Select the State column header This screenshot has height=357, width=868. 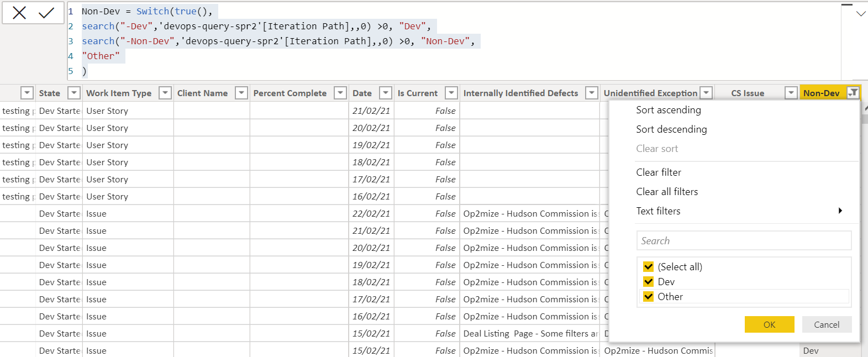click(50, 93)
